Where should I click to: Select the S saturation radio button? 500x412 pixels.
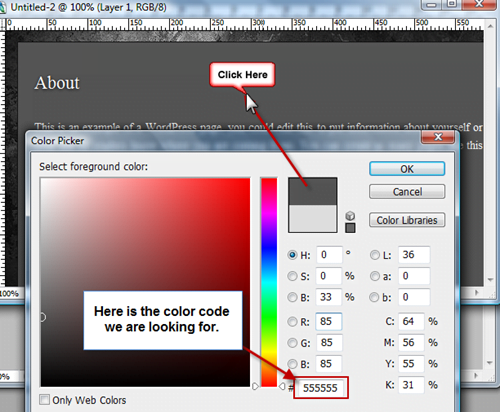292,276
